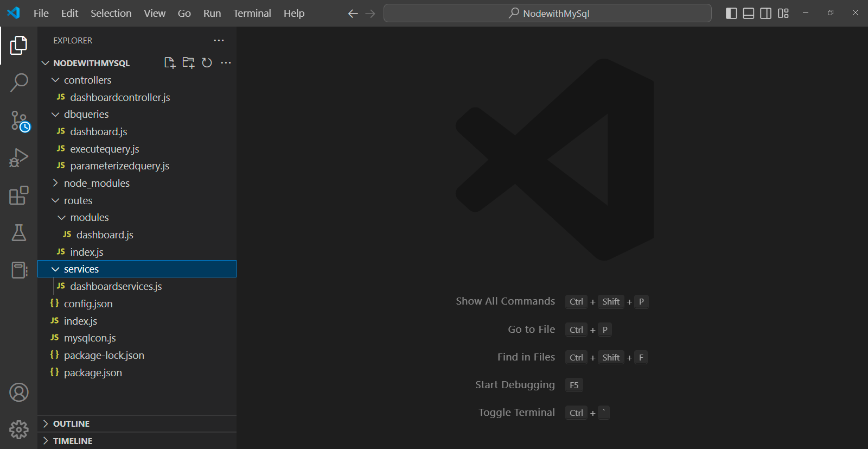Create a new folder in NODEWITHMYSQL

[188, 63]
